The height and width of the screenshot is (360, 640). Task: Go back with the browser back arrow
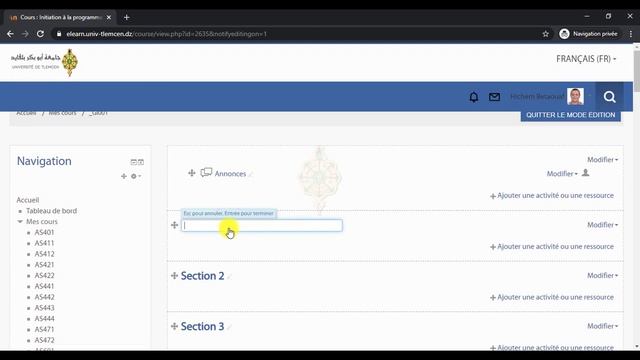pos(10,34)
